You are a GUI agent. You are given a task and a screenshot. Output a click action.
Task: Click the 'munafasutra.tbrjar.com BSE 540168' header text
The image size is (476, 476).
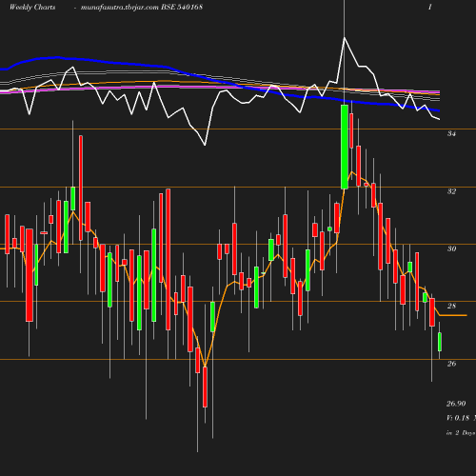pyautogui.click(x=142, y=7)
